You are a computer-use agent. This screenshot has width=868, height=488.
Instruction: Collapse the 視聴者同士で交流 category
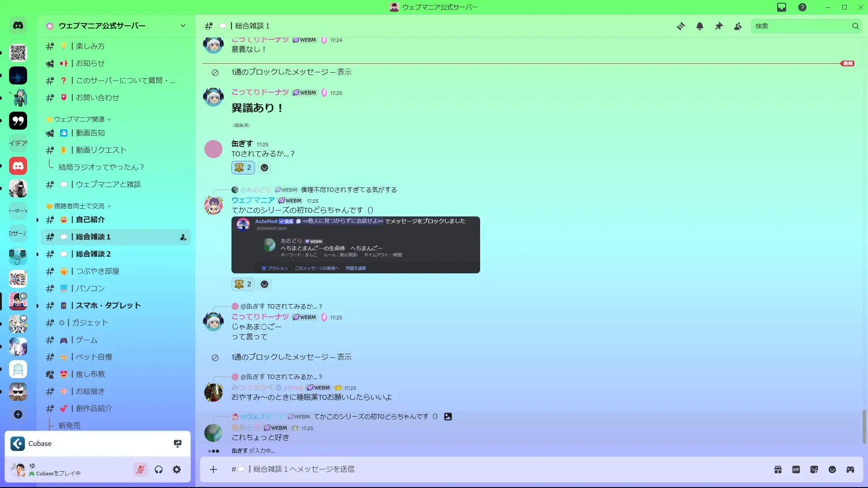click(79, 206)
